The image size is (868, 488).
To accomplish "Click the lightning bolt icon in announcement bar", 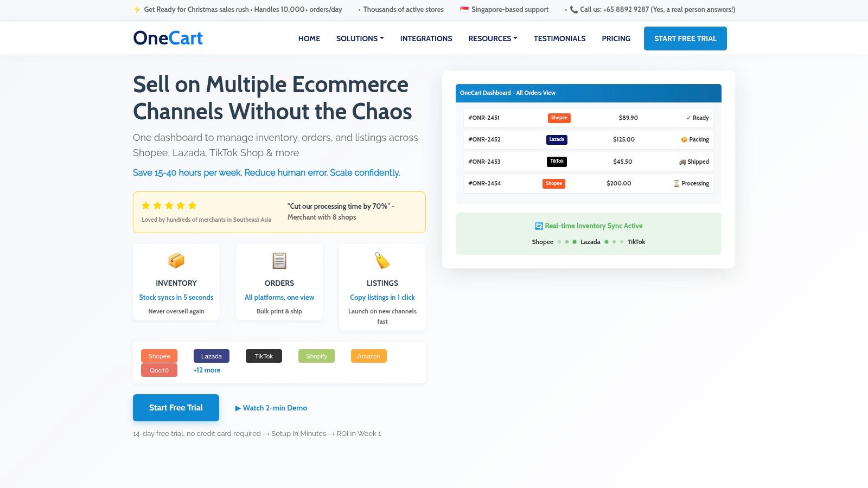I will (x=136, y=9).
